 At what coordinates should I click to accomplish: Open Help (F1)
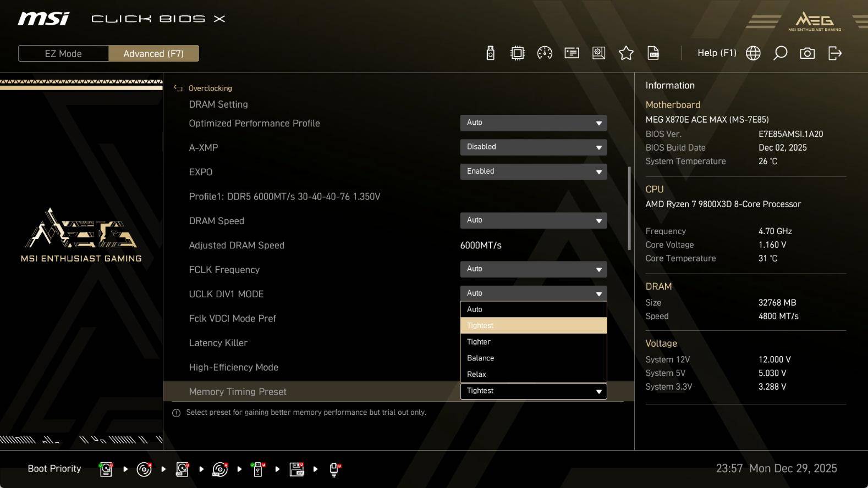tap(716, 53)
